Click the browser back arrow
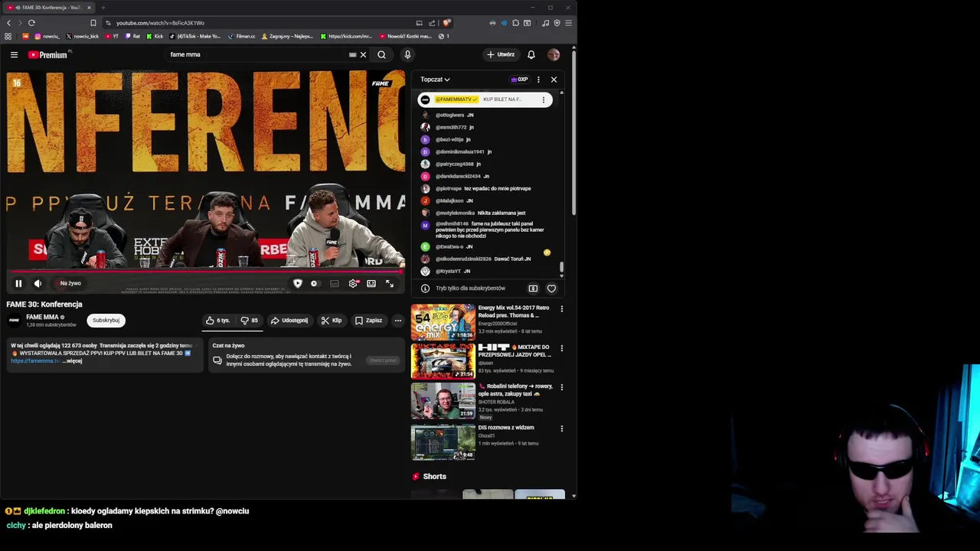This screenshot has width=980, height=551. [x=8, y=23]
